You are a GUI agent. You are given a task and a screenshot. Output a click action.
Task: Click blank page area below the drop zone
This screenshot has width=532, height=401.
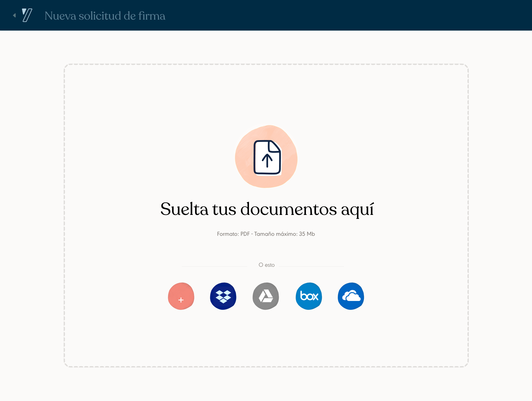point(266,385)
